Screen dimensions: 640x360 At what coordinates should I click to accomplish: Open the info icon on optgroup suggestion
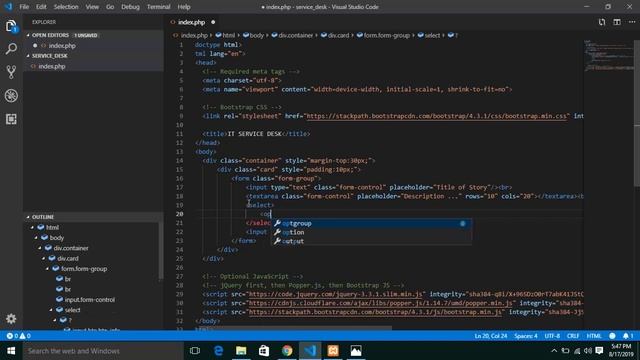(x=462, y=223)
